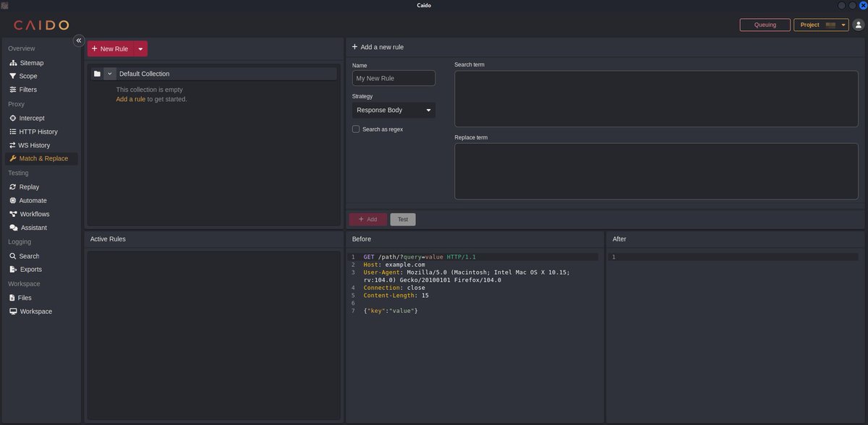Click the Caido logo
868x425 pixels.
coord(41,25)
